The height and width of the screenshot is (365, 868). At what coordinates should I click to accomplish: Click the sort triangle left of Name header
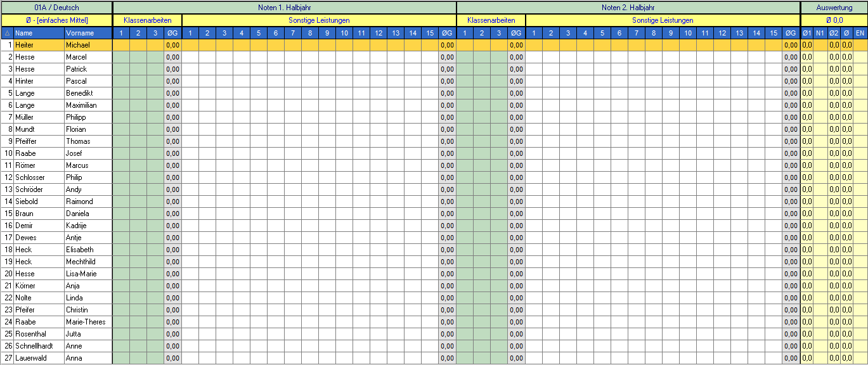[x=7, y=33]
